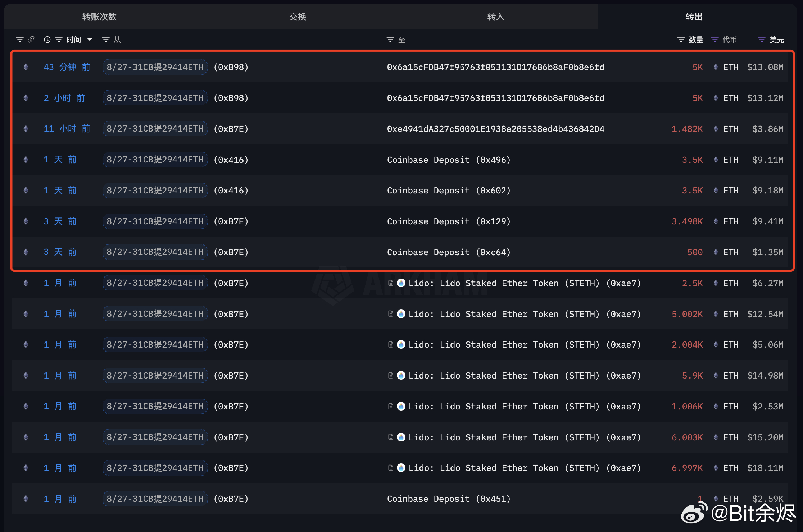The width and height of the screenshot is (803, 532).
Task: Click ETH token icon in $1.35M row
Action: click(716, 252)
